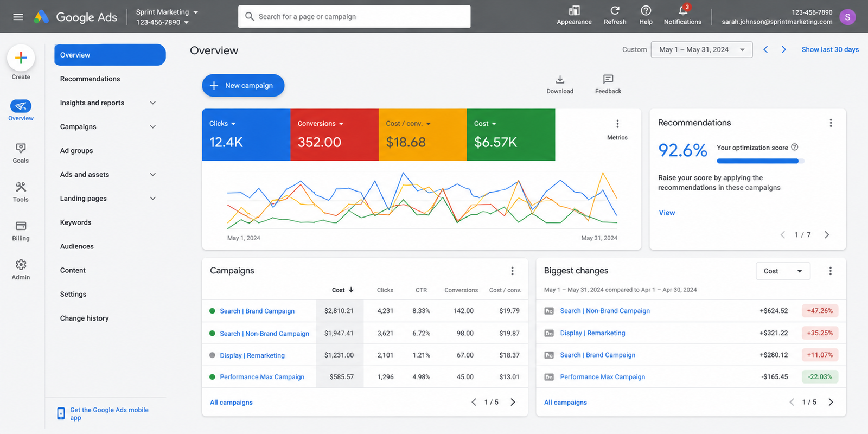The height and width of the screenshot is (434, 868).
Task: Click the New campaign button
Action: 243,86
